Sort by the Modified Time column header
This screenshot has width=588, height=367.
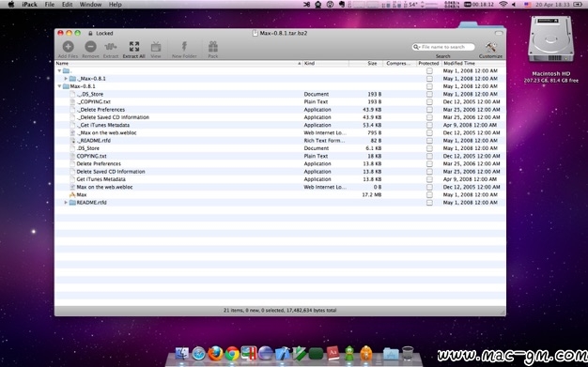473,63
